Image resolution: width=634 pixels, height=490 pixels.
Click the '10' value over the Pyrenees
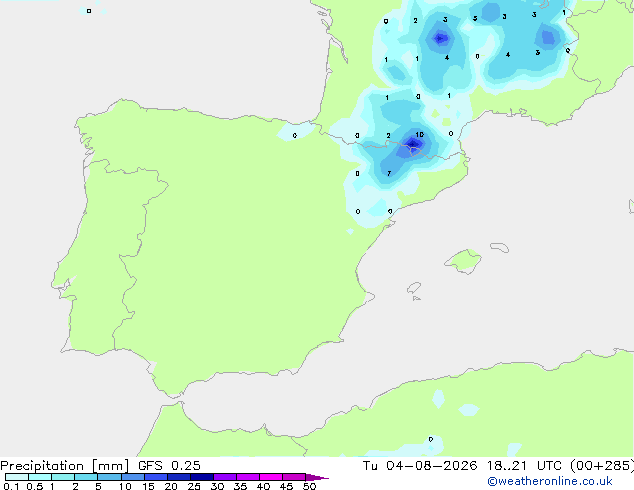pos(419,134)
